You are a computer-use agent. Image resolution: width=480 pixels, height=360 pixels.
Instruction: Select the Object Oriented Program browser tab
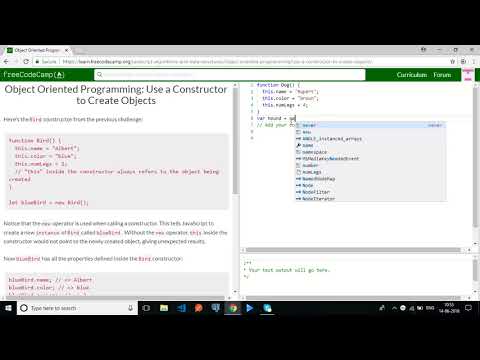(x=37, y=50)
